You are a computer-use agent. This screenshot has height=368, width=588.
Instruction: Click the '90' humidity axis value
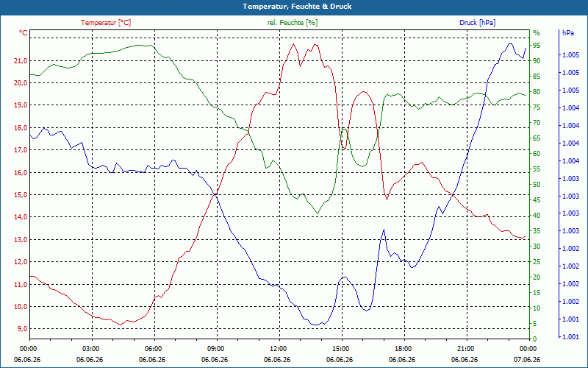537,61
